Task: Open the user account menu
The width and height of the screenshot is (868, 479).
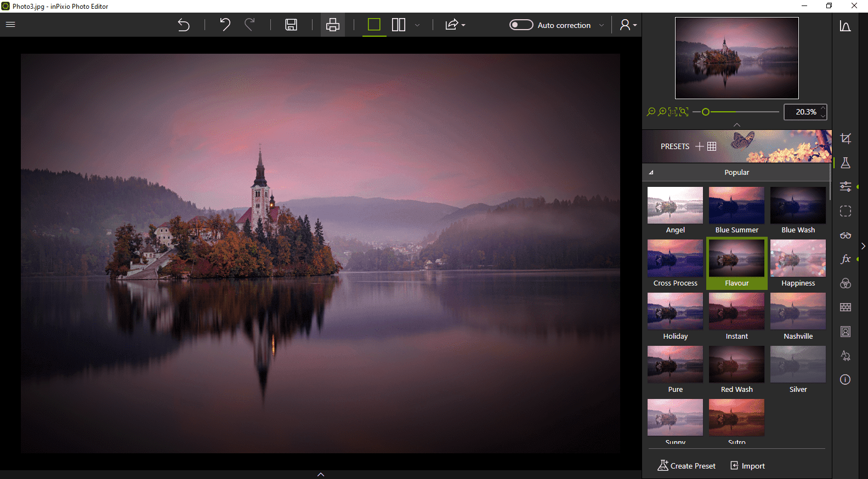Action: 628,25
